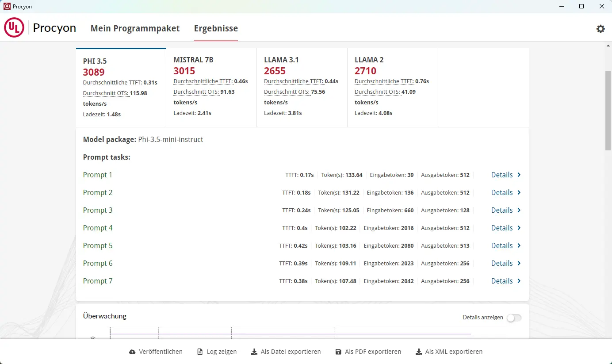Click the Als XML exportieren download icon
612x364 pixels.
point(418,352)
